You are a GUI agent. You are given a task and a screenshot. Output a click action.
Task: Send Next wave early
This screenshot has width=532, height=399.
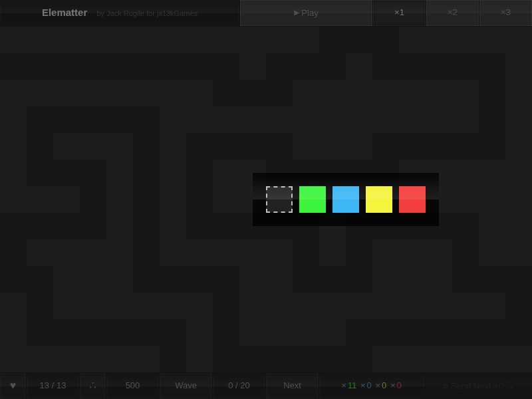tap(479, 386)
